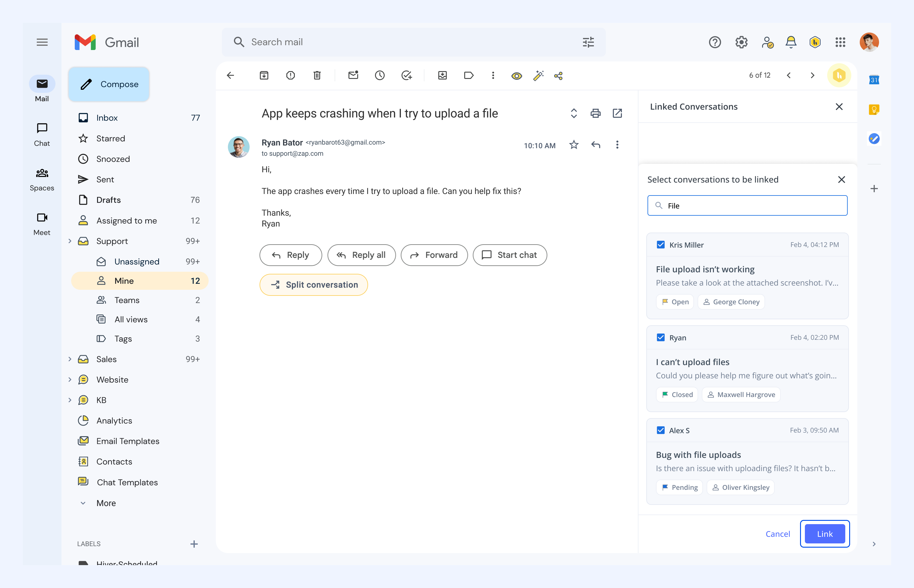Viewport: 914px width, 588px height.
Task: Open Google Keep in the side panel
Action: [874, 110]
